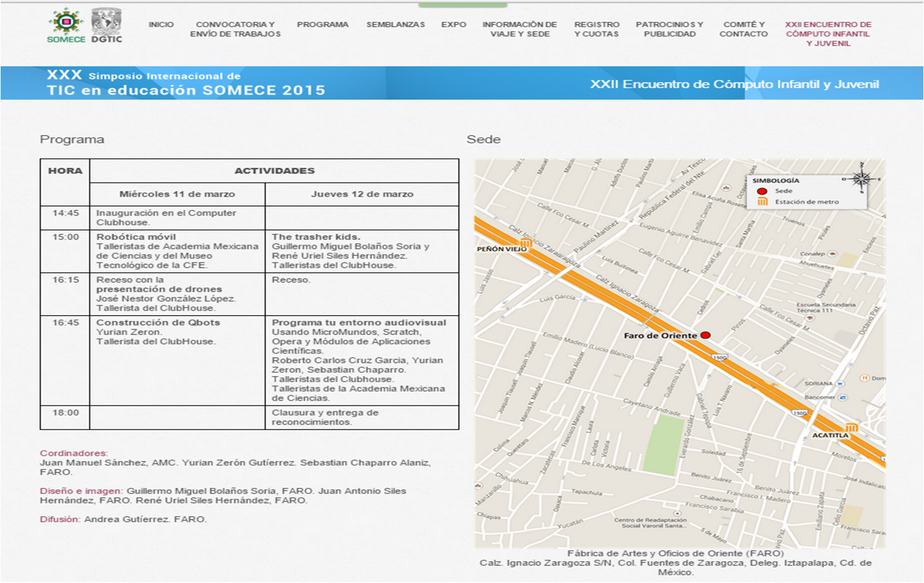The width and height of the screenshot is (924, 583).
Task: Click the Faro de Oriente map label
Action: (x=660, y=336)
